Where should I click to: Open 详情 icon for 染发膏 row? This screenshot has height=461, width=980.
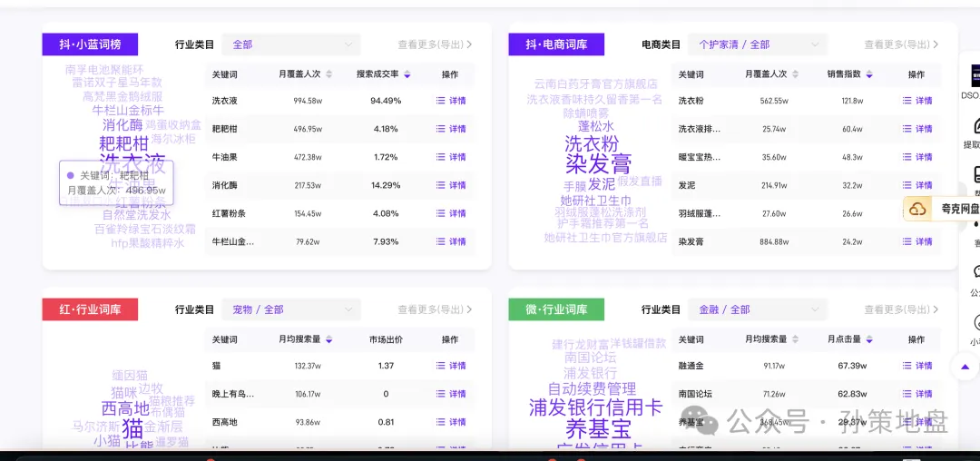pos(906,241)
